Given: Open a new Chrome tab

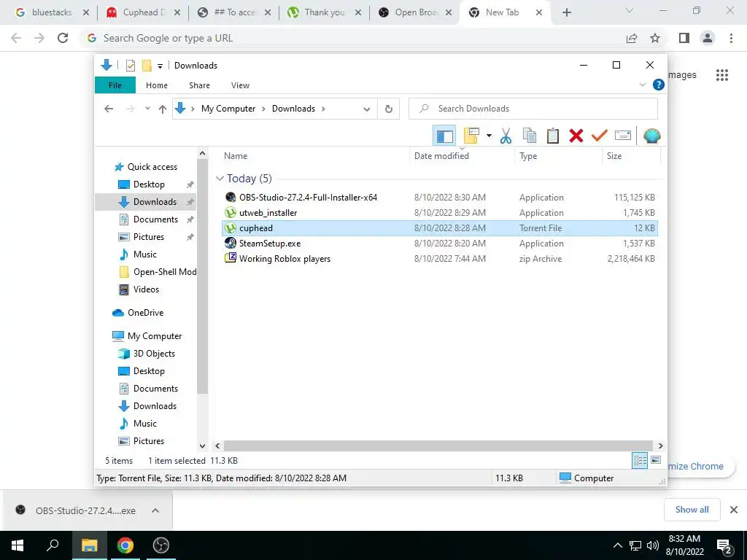Looking at the screenshot, I should pyautogui.click(x=566, y=13).
